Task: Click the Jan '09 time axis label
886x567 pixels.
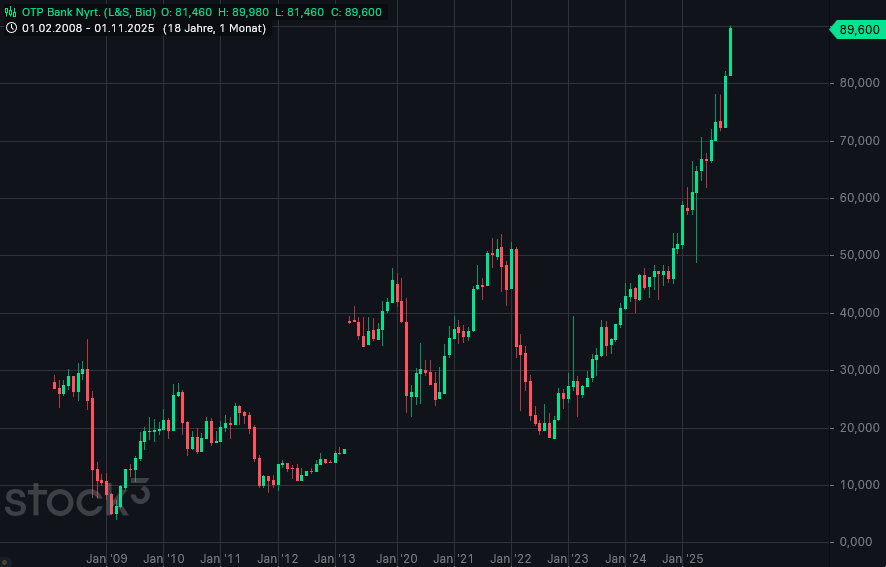Action: click(x=107, y=559)
